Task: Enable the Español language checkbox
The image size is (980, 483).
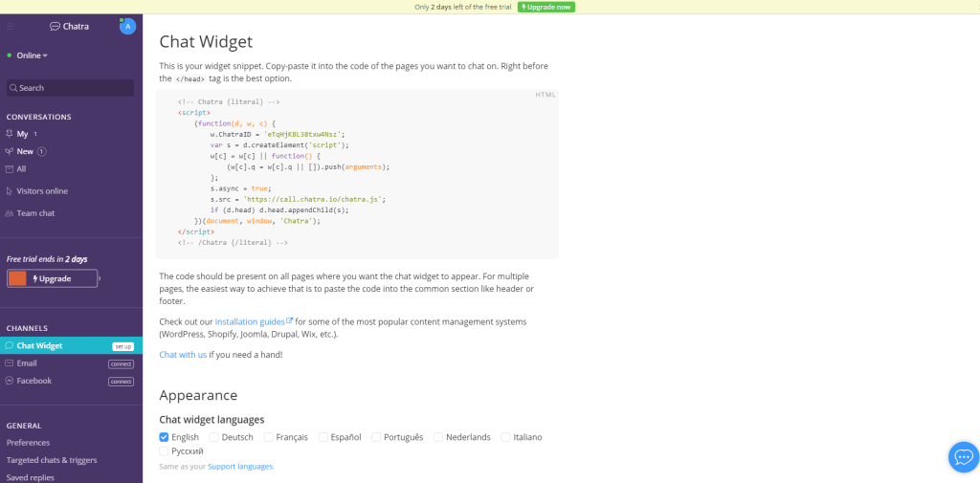Action: click(x=323, y=437)
